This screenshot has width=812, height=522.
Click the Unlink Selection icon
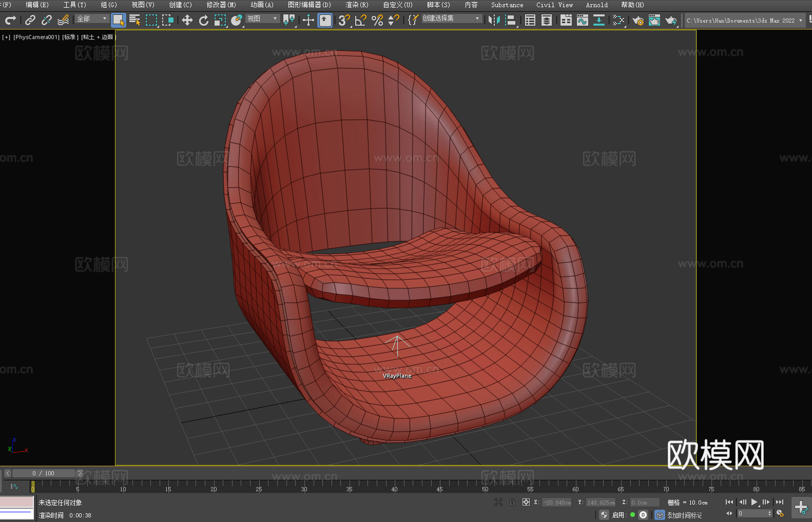point(47,20)
